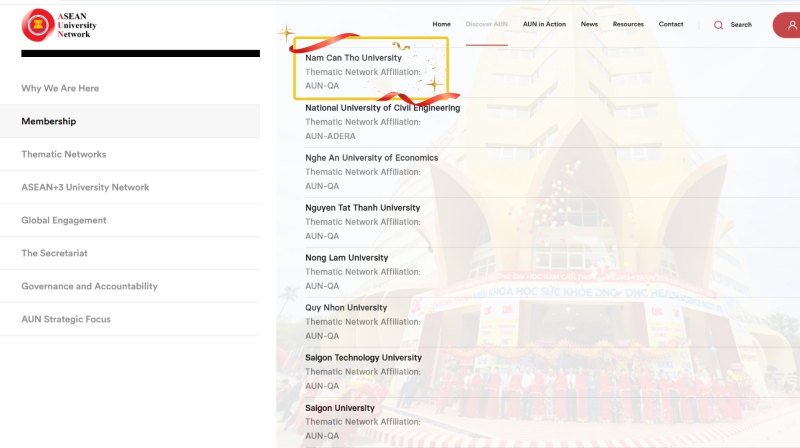Open ASEAN+3 University Network link
Screen dimensions: 800x448
85,187
